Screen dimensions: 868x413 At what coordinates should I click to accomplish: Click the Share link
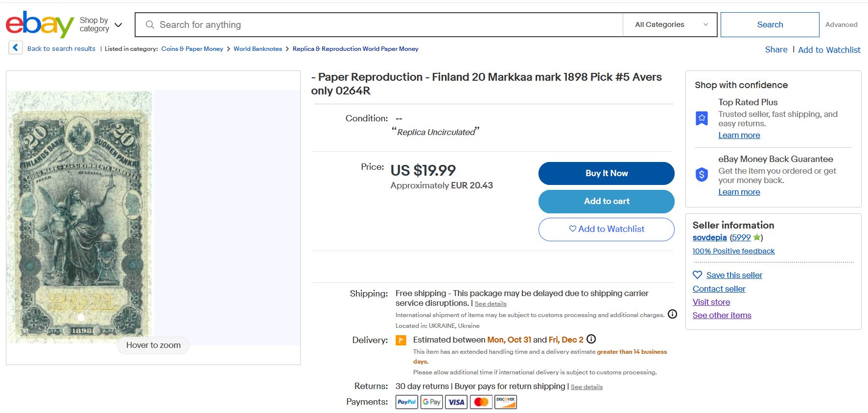(x=776, y=49)
